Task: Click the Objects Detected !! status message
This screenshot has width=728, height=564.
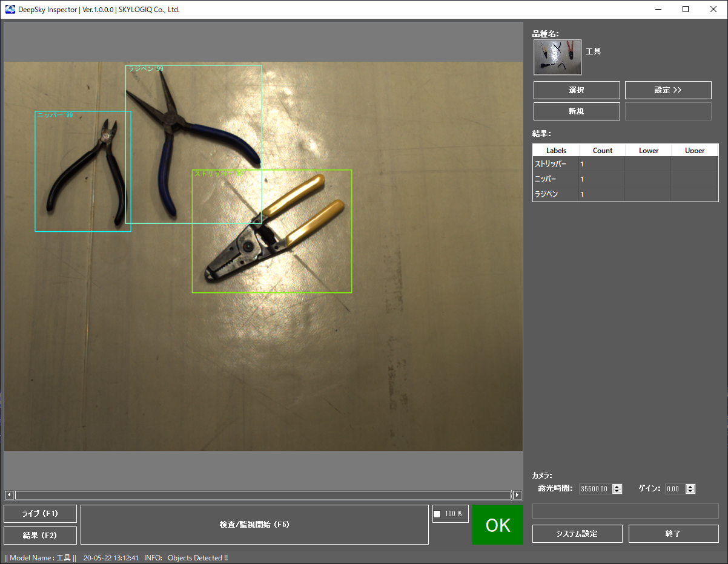Action: tap(197, 558)
